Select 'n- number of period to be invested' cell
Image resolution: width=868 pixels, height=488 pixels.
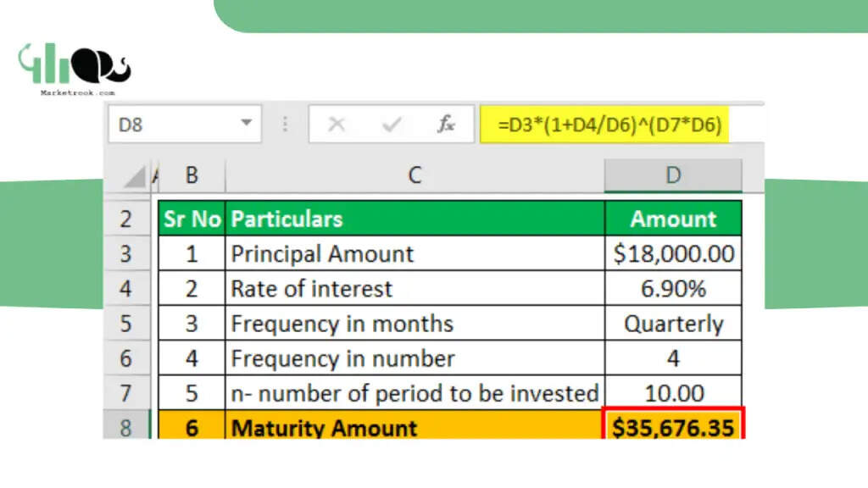pos(415,393)
